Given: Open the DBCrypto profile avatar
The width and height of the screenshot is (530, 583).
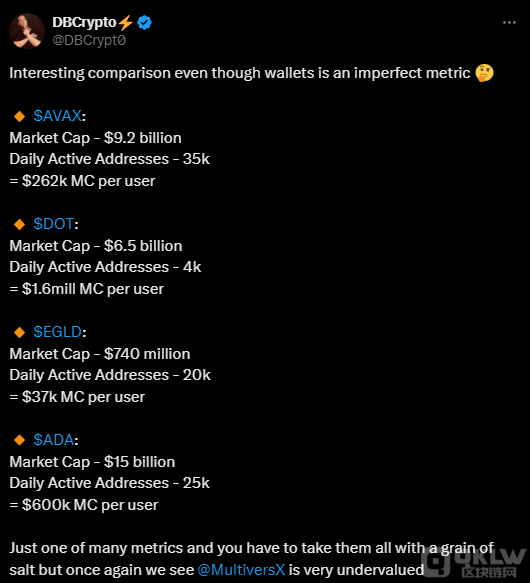Looking at the screenshot, I should 27,31.
